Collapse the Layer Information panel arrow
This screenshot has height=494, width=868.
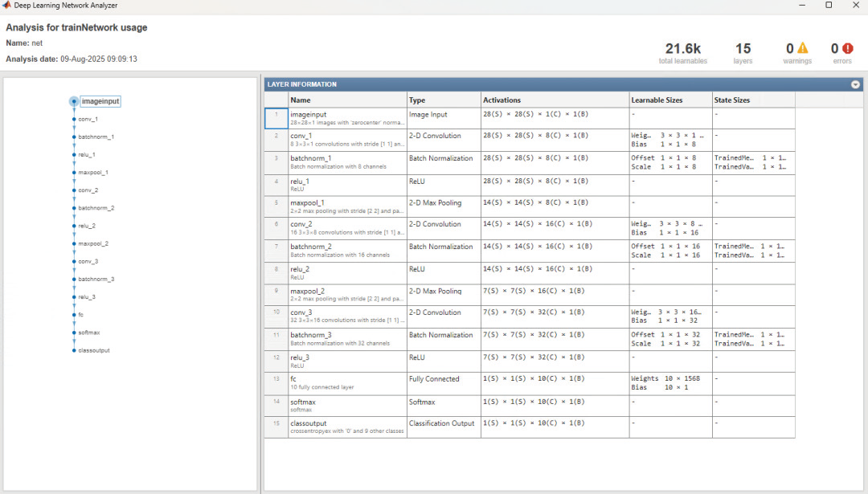coord(855,84)
